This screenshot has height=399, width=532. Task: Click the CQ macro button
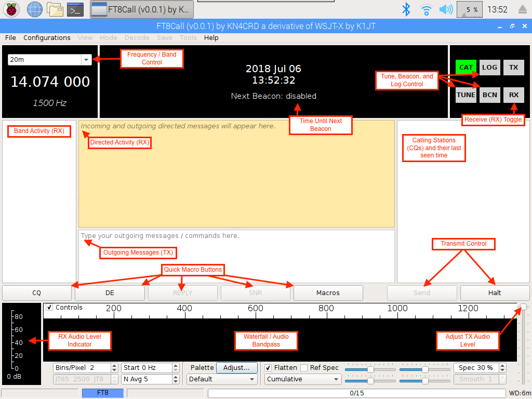click(37, 293)
